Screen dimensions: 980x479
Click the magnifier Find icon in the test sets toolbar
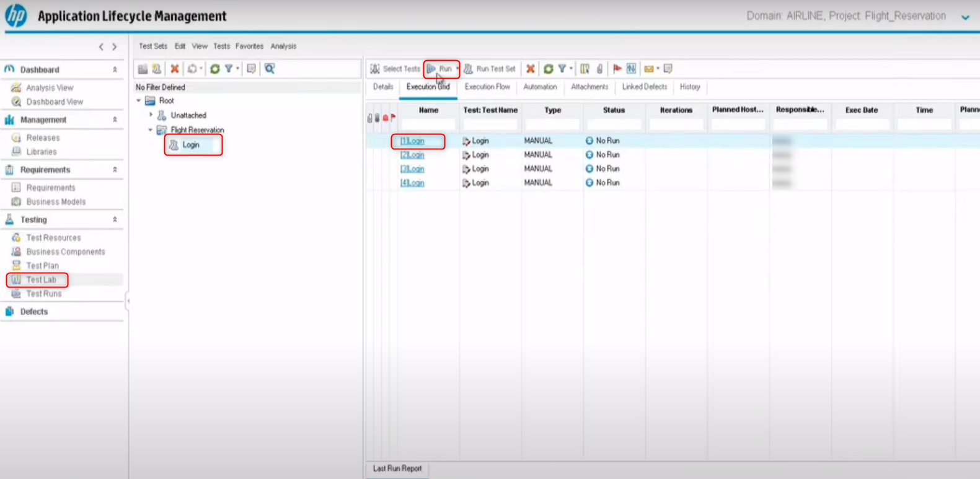(270, 69)
